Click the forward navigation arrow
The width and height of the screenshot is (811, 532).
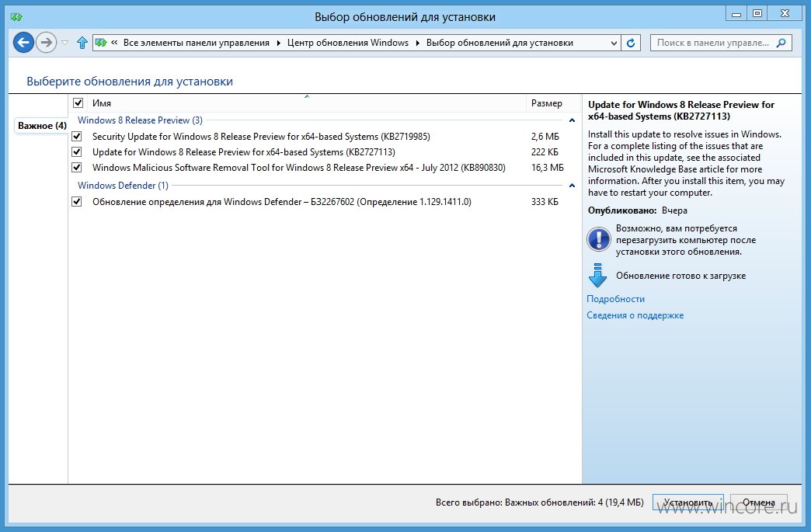pyautogui.click(x=46, y=43)
